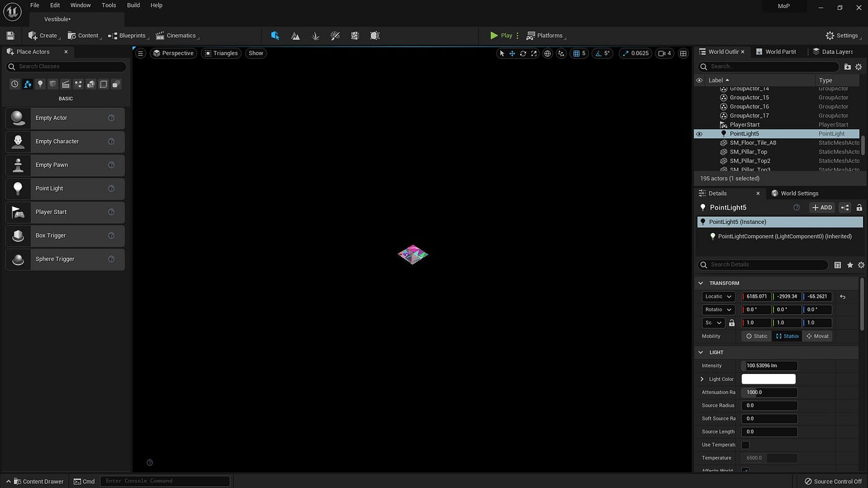
Task: Select the Visual Effects category icon
Action: (x=78, y=84)
